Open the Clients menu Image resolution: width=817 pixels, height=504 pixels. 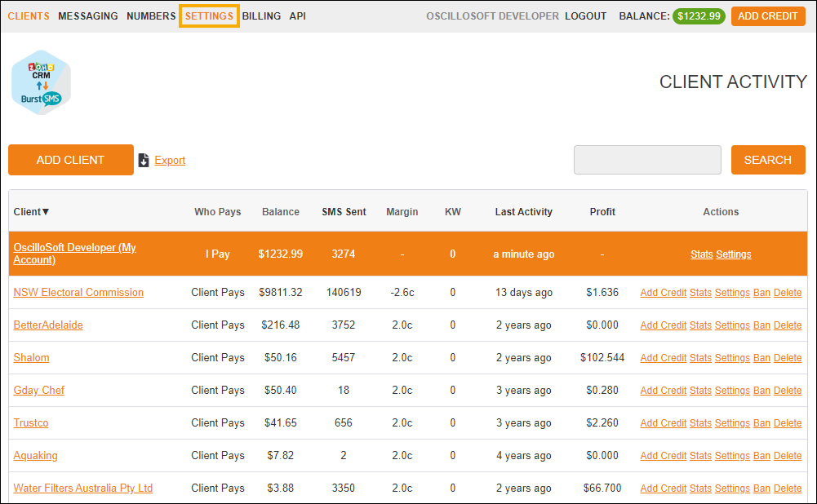coord(29,16)
